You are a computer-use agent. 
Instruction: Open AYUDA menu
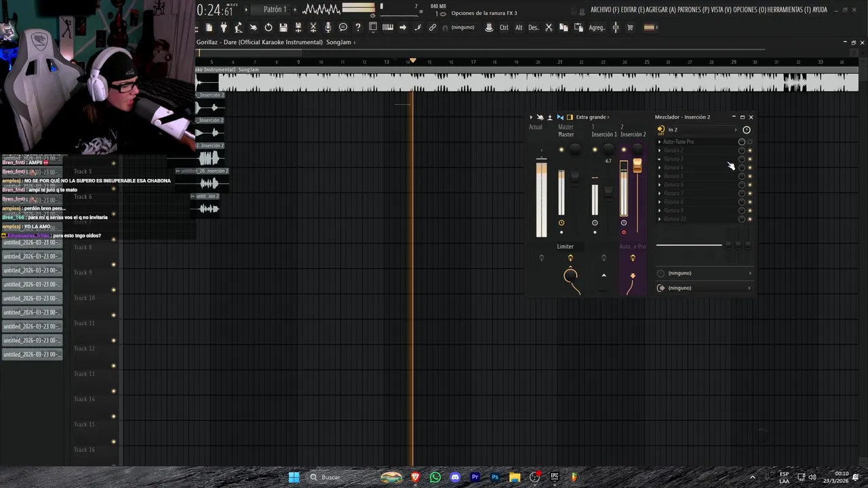click(x=820, y=10)
